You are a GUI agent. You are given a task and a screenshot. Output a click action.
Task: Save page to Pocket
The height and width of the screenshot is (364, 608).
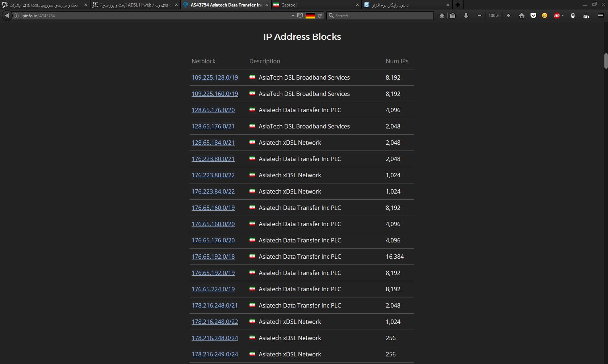(533, 16)
